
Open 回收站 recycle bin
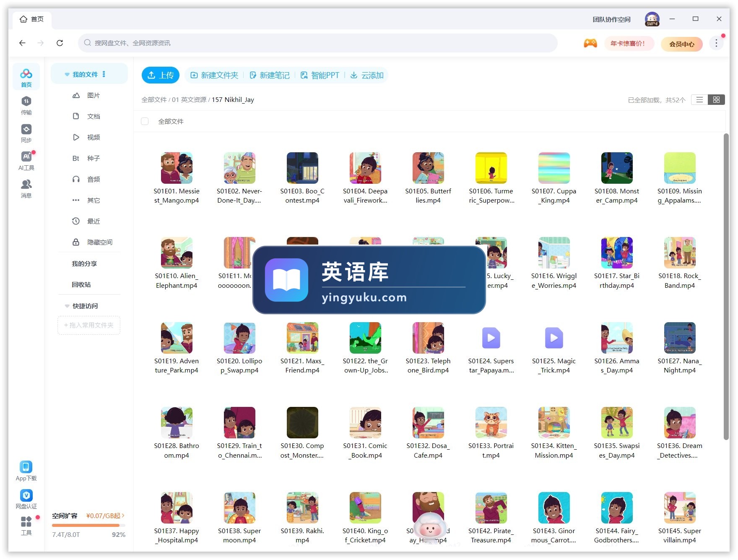pos(81,284)
